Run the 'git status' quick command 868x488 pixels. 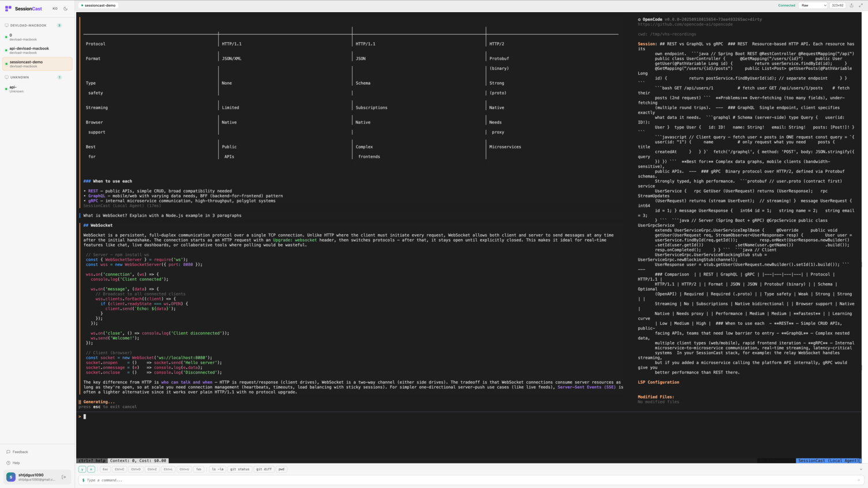[x=240, y=469]
